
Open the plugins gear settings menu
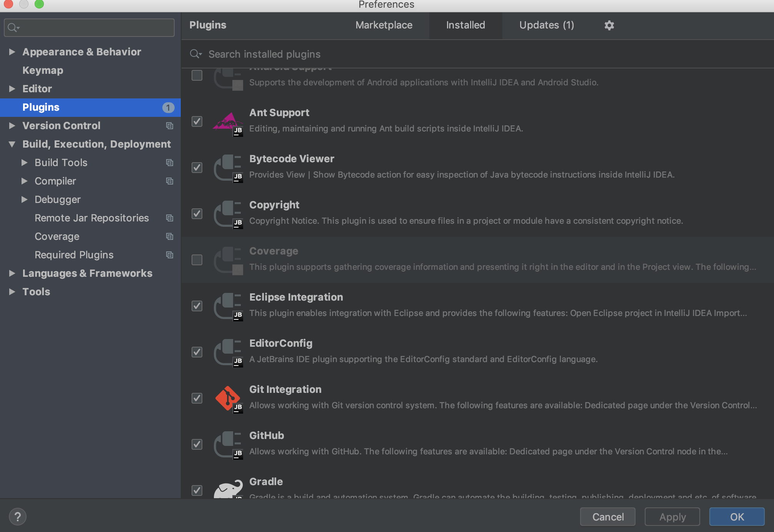609,25
